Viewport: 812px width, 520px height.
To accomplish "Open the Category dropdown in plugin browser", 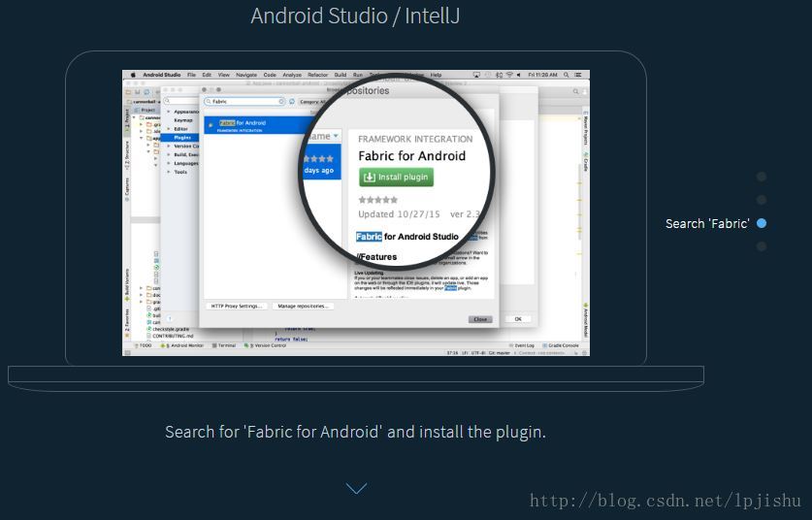I will coord(312,102).
